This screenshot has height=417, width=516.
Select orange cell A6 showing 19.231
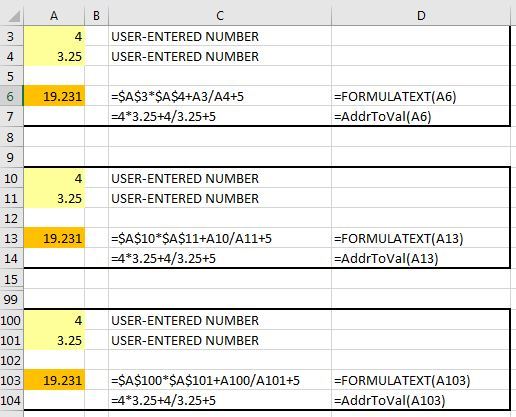click(x=54, y=96)
